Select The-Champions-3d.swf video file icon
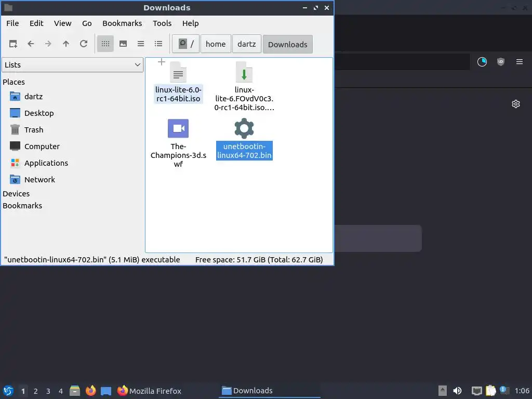Screen dimensions: 532x399 coord(178,129)
